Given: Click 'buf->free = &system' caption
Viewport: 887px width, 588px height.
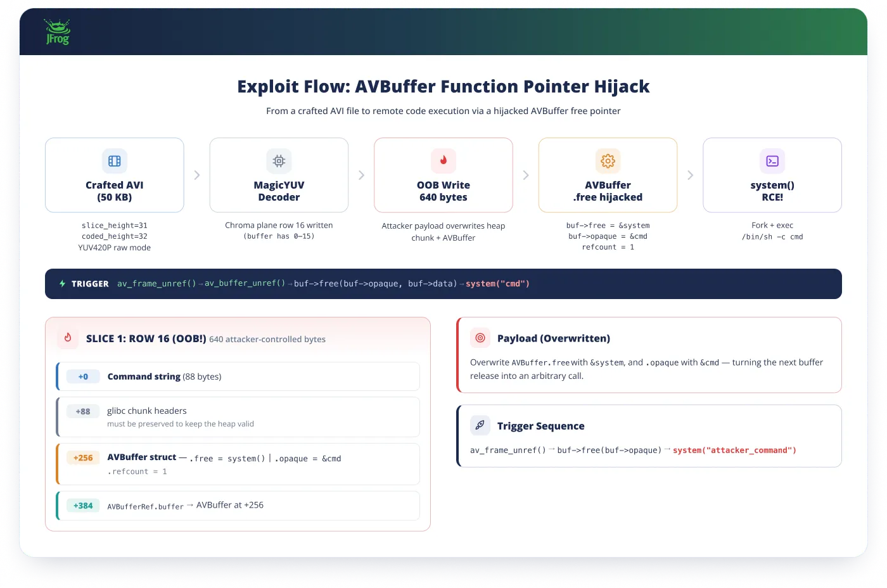Looking at the screenshot, I should 608,226.
